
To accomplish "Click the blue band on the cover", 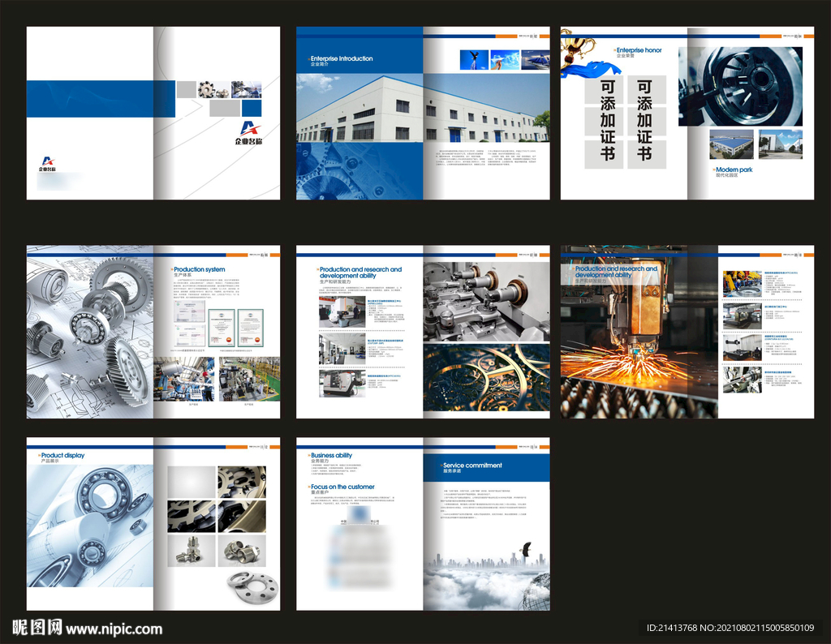I will point(101,99).
